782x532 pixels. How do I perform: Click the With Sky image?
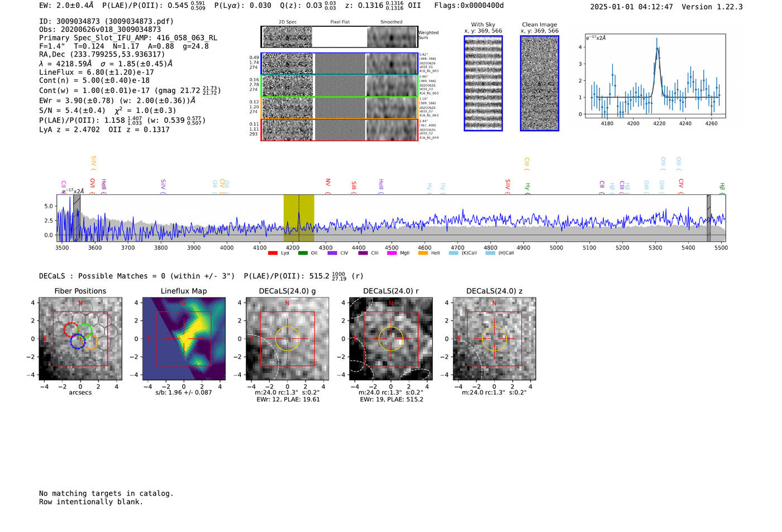click(483, 83)
